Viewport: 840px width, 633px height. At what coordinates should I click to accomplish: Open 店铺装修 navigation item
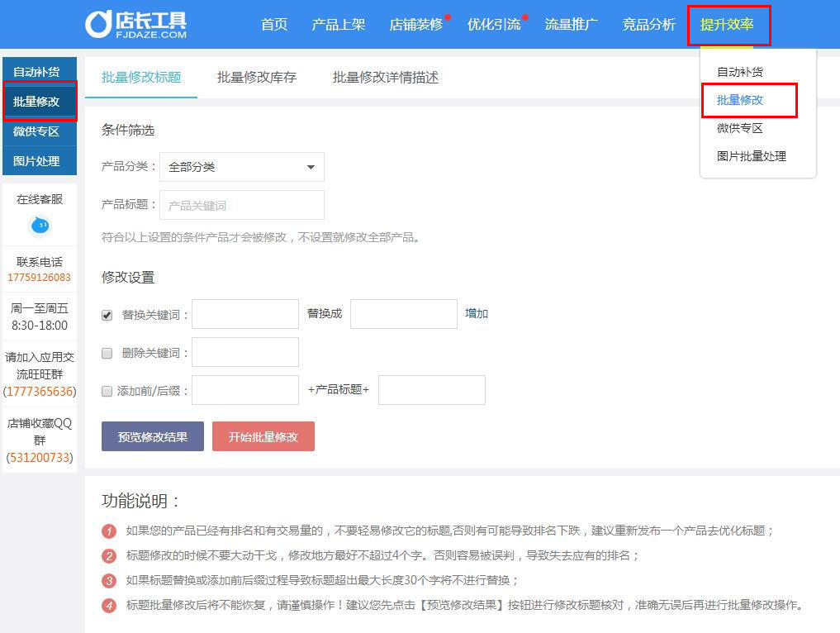416,25
